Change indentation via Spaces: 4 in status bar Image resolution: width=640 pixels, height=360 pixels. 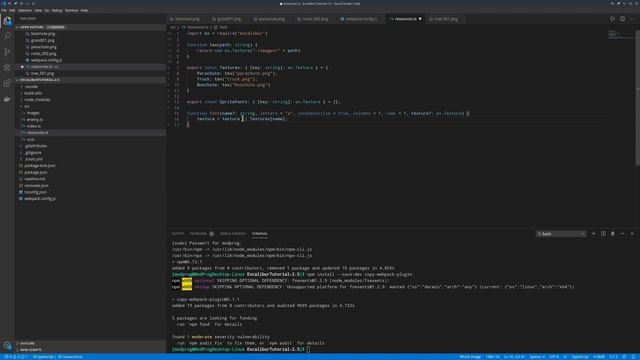pos(537,357)
